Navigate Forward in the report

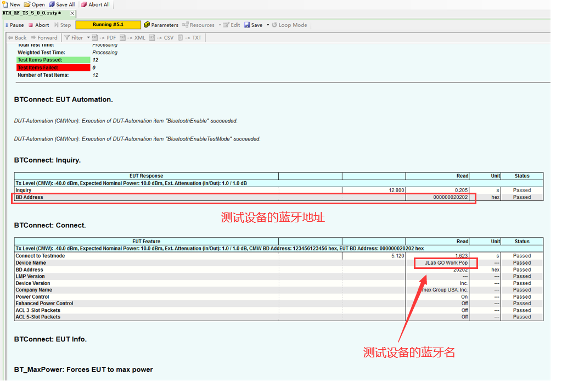44,37
